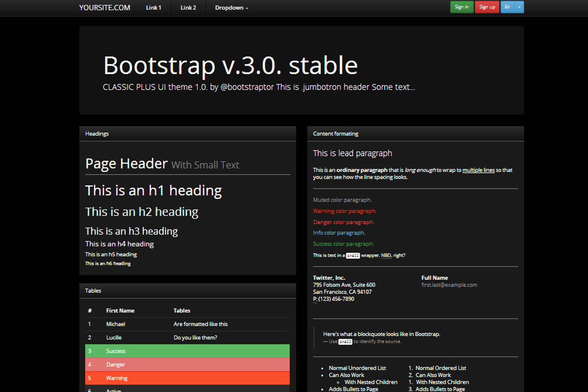Click the 'Full Name' address title
The width and height of the screenshot is (588, 392).
click(435, 278)
